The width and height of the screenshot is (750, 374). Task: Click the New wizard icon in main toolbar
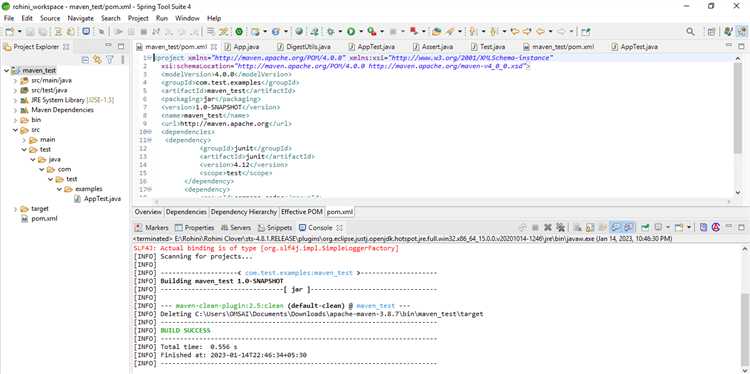(x=10, y=32)
